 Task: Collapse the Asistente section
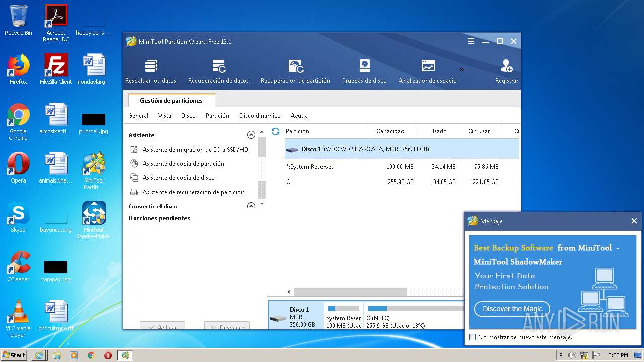[x=251, y=135]
